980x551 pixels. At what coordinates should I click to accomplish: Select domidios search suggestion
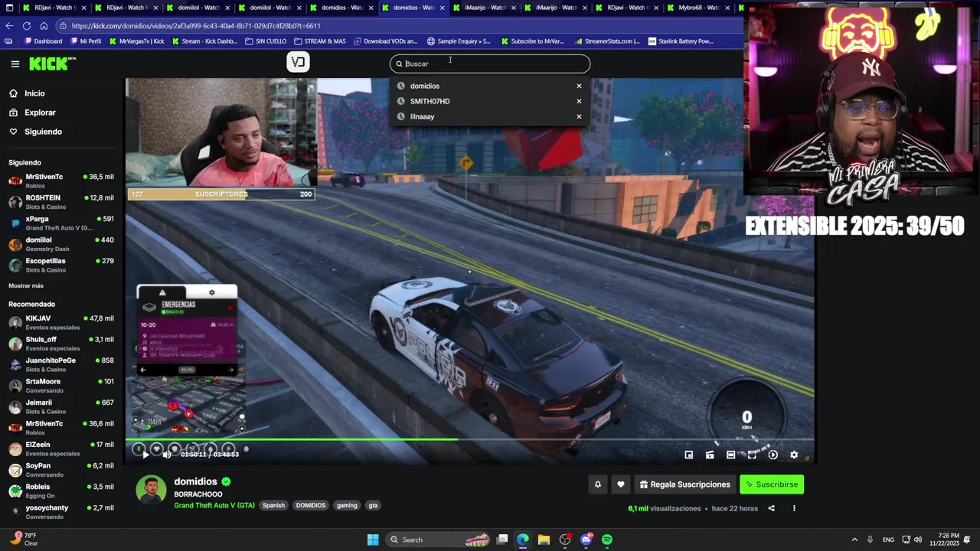pos(425,86)
